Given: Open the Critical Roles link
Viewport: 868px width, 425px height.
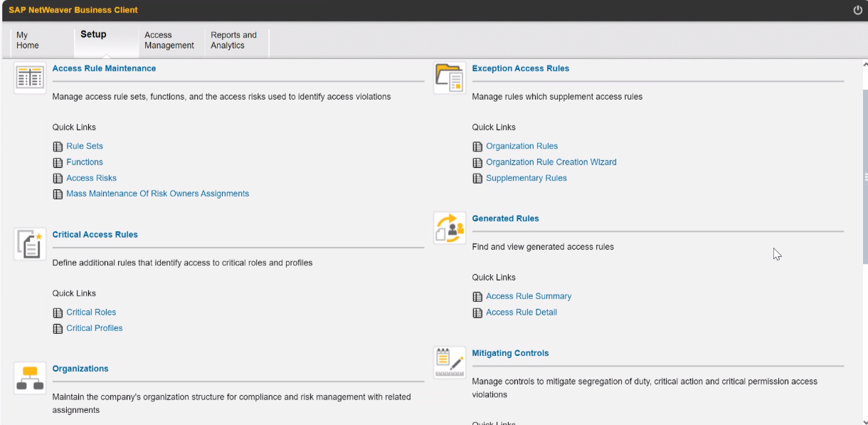Looking at the screenshot, I should tap(91, 313).
